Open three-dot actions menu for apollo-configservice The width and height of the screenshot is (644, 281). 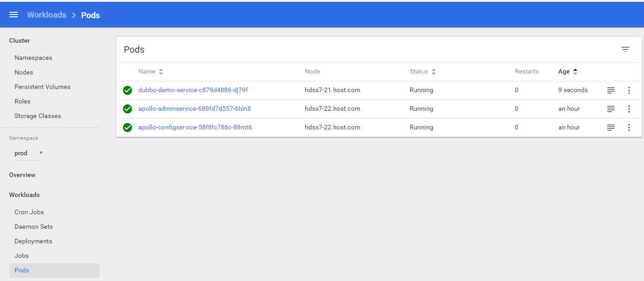[x=629, y=128]
